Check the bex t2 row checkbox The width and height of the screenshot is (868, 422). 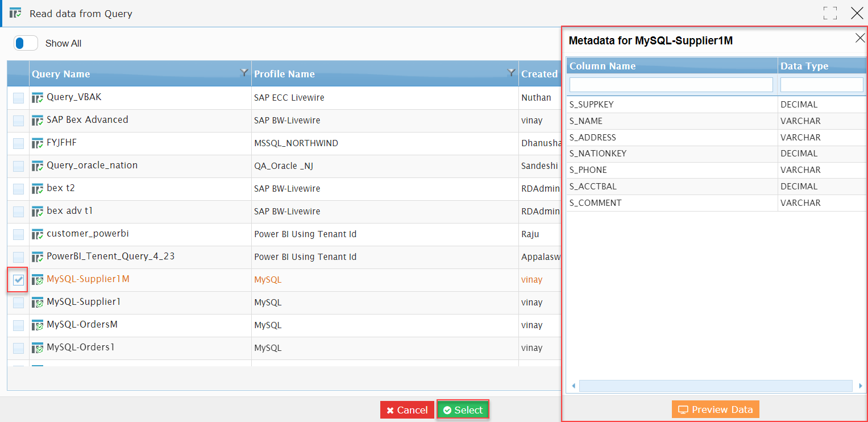(x=18, y=189)
